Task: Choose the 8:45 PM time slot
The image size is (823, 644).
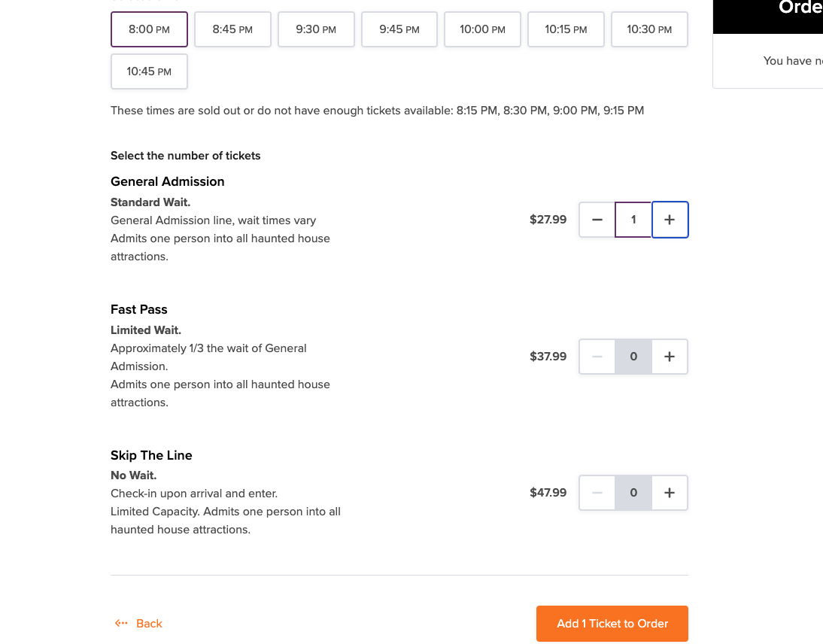Action: pos(232,29)
